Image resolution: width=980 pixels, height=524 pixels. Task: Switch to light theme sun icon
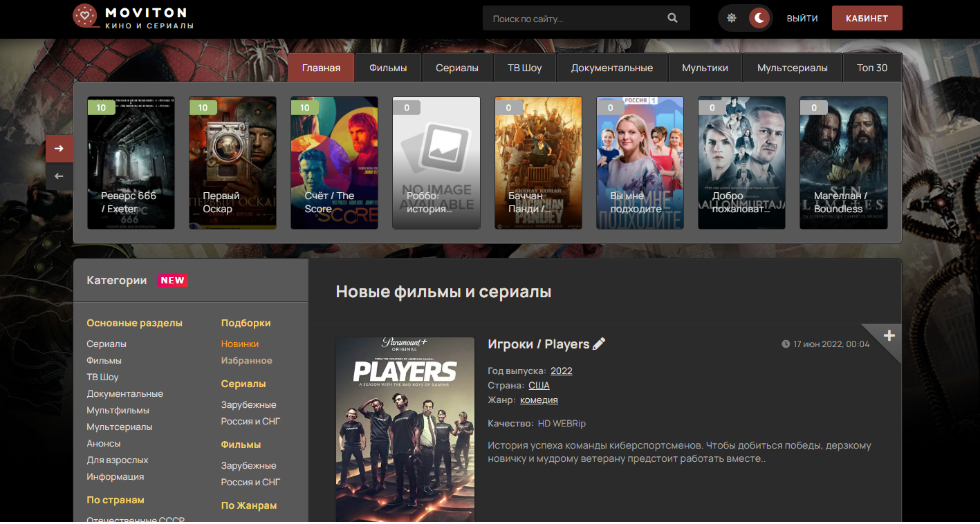[732, 19]
